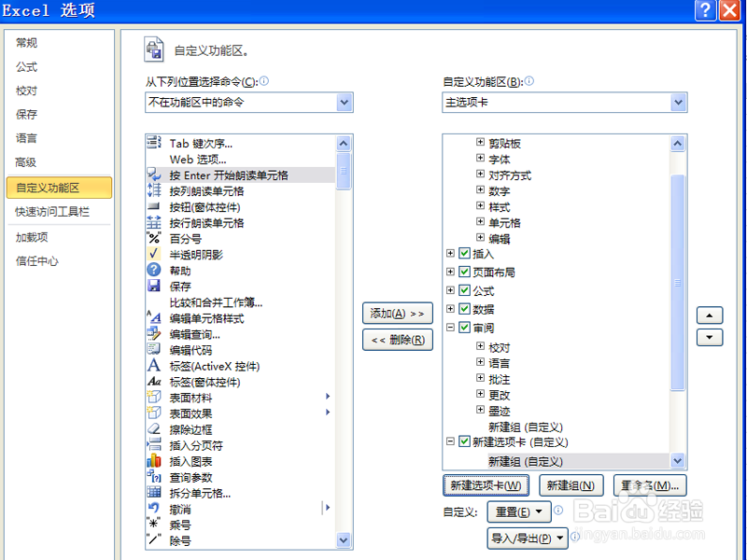Uncheck the 插入 tab checkbox
The width and height of the screenshot is (747, 560).
tap(464, 253)
